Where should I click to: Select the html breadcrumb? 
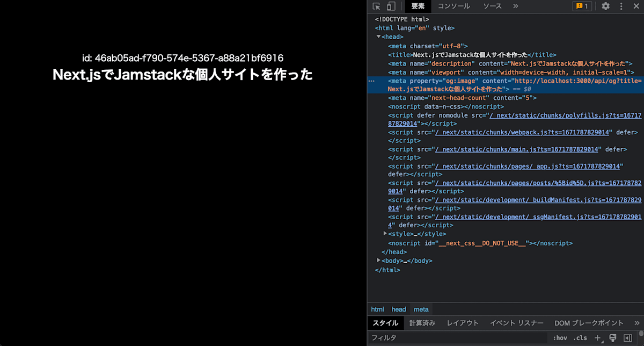click(378, 309)
